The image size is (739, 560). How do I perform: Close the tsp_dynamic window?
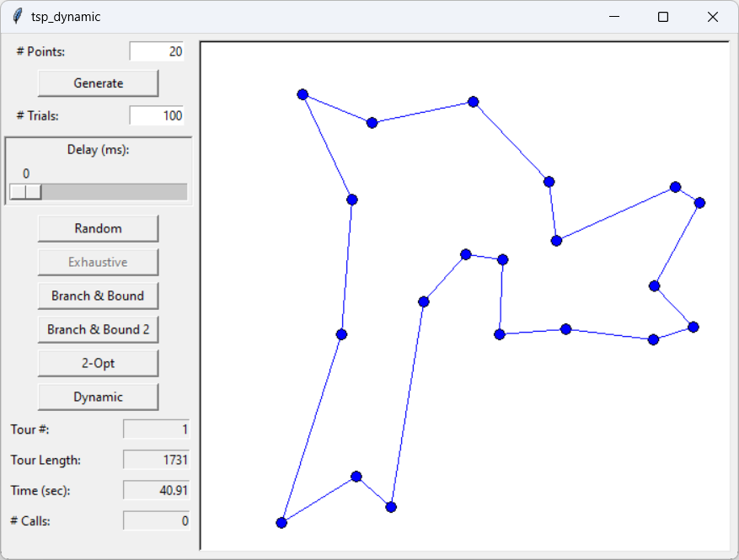(713, 17)
